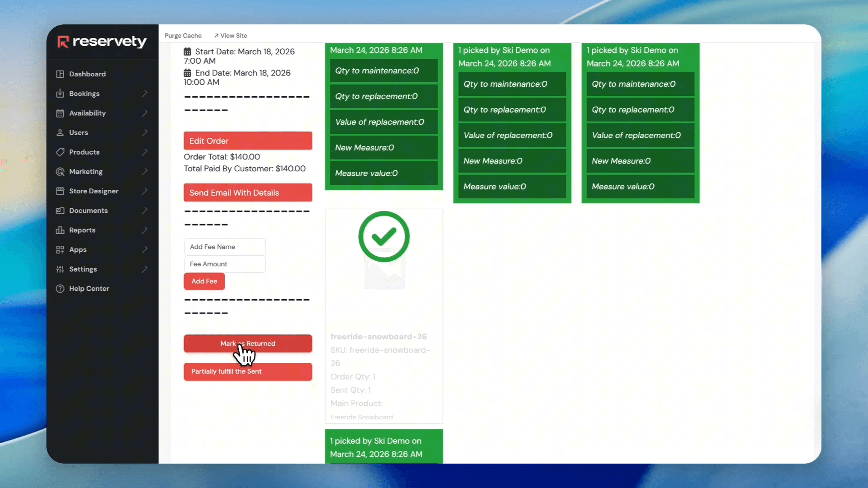Image resolution: width=868 pixels, height=488 pixels.
Task: Click the Store Designer shop icon
Action: click(60, 191)
